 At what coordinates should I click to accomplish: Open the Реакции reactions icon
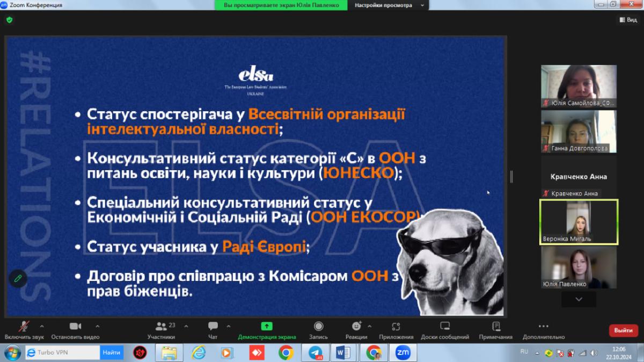coord(356,327)
